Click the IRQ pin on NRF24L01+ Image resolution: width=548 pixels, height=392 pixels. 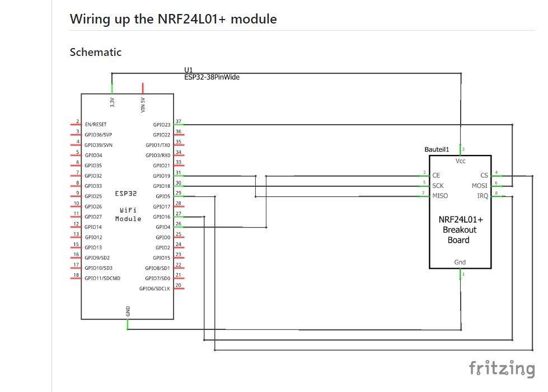(483, 196)
